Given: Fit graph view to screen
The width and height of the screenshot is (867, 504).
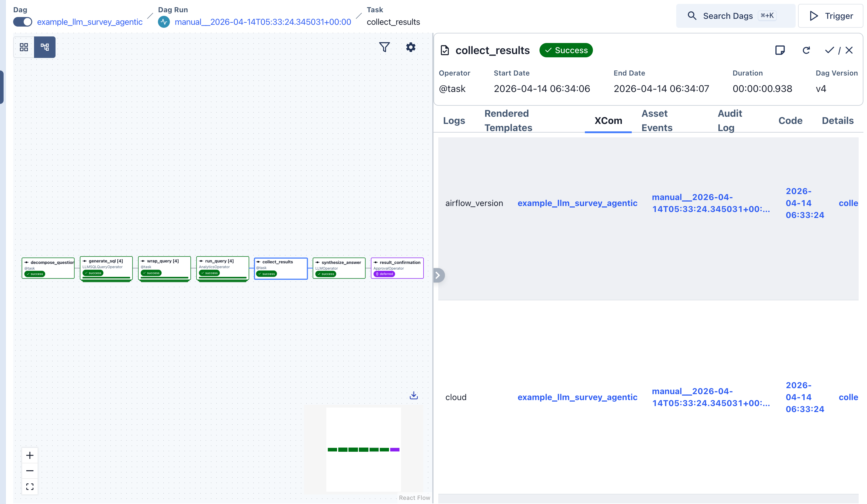Looking at the screenshot, I should [30, 486].
